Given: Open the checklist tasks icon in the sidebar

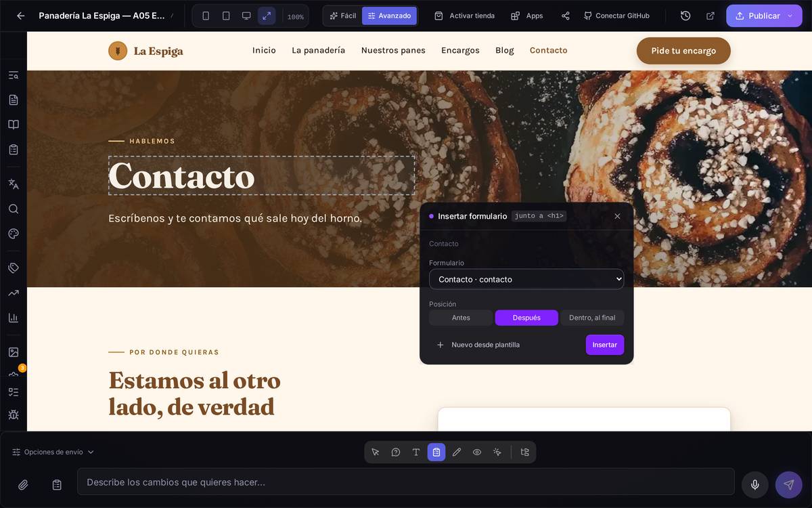Looking at the screenshot, I should (x=14, y=392).
